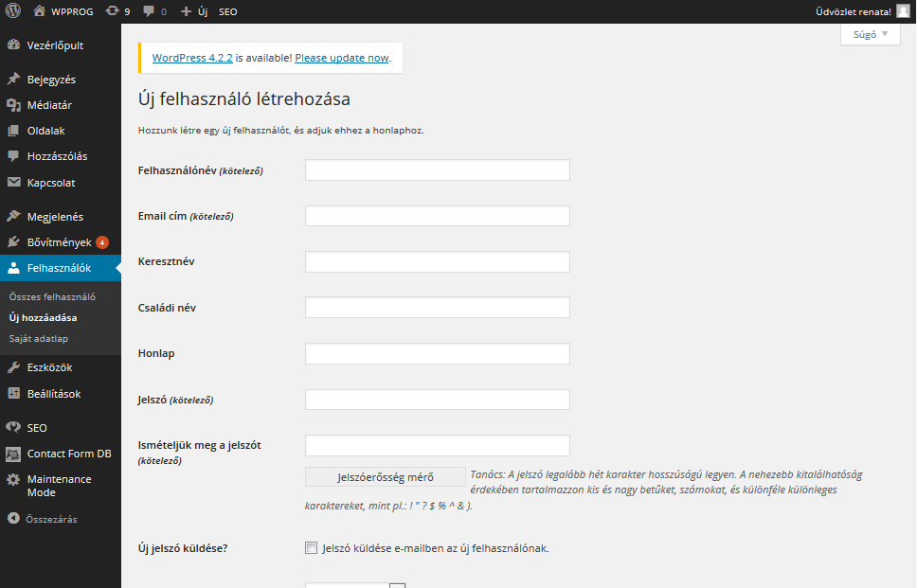Image resolution: width=917 pixels, height=588 pixels.
Task: Click the user avatar in top bar
Action: point(903,11)
